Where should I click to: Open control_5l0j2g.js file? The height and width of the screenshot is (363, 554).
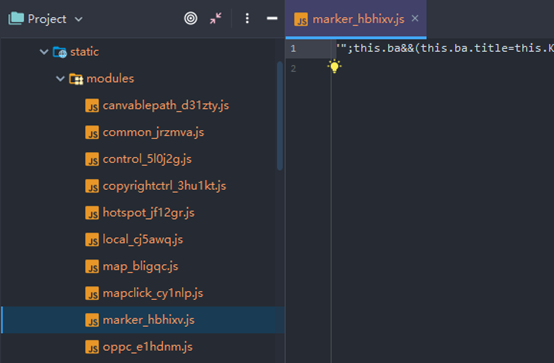147,159
